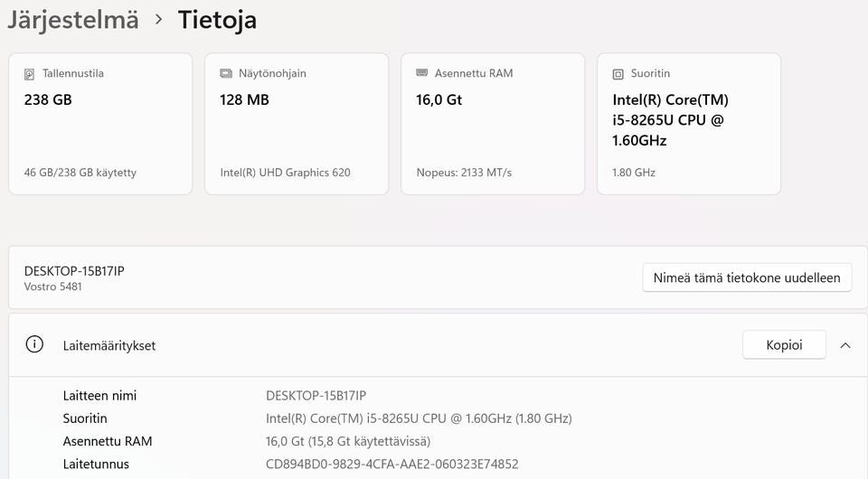Click the Laitteen nimi value DESKTOP-15B17IP
The height and width of the screenshot is (479, 868).
(316, 396)
